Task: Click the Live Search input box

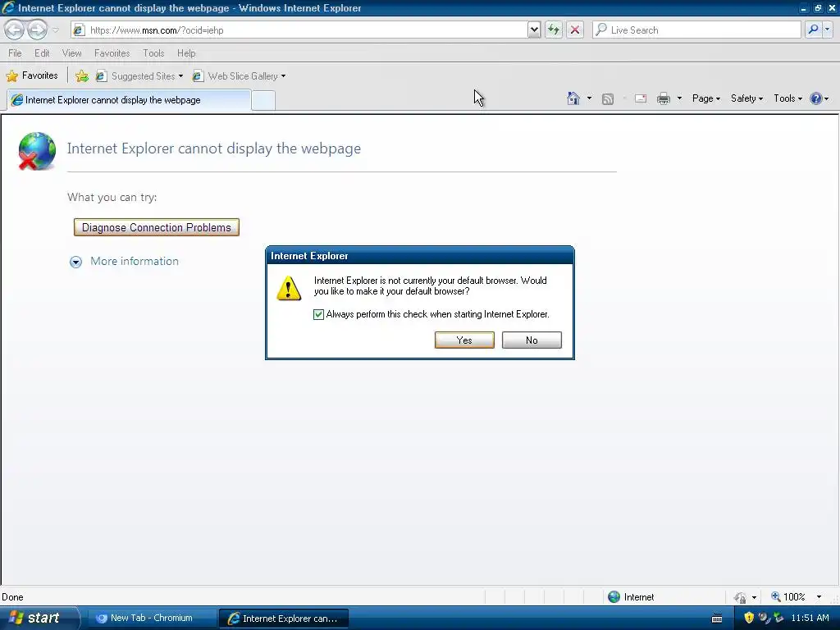Action: [696, 30]
